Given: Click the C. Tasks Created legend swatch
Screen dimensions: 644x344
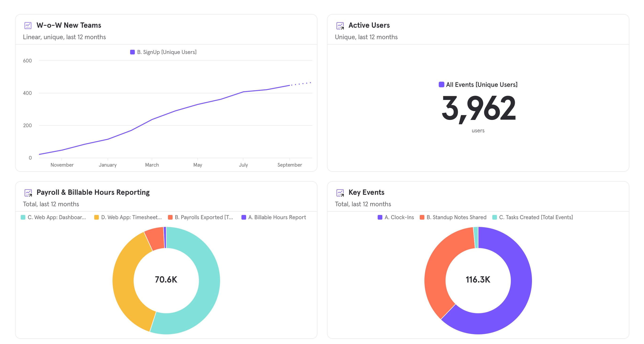Looking at the screenshot, I should click(x=494, y=217).
